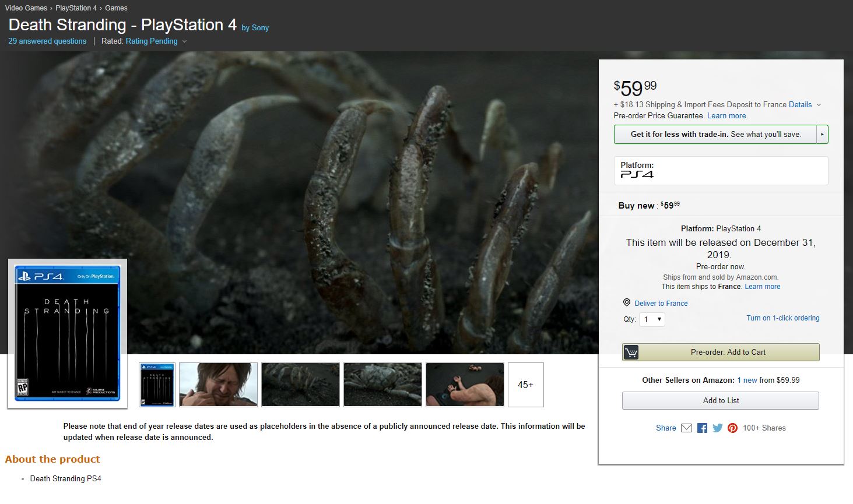Viewport: 853px width, 504px height.
Task: Click the $59.99 main price
Action: 635,88
